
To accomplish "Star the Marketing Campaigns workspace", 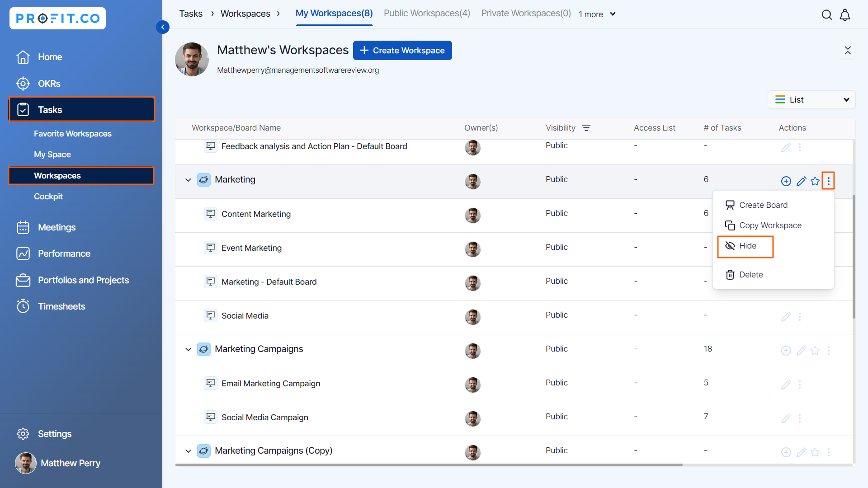I will tap(815, 351).
